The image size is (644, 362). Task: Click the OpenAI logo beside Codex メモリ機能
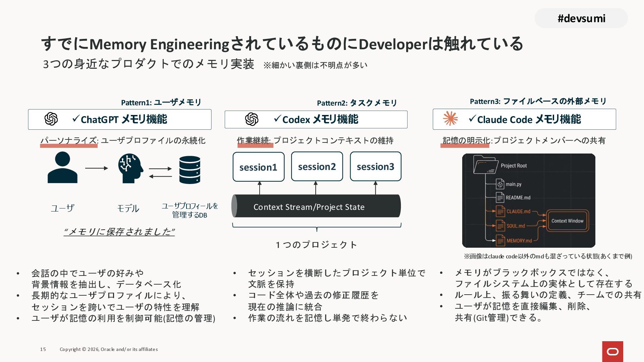(252, 119)
